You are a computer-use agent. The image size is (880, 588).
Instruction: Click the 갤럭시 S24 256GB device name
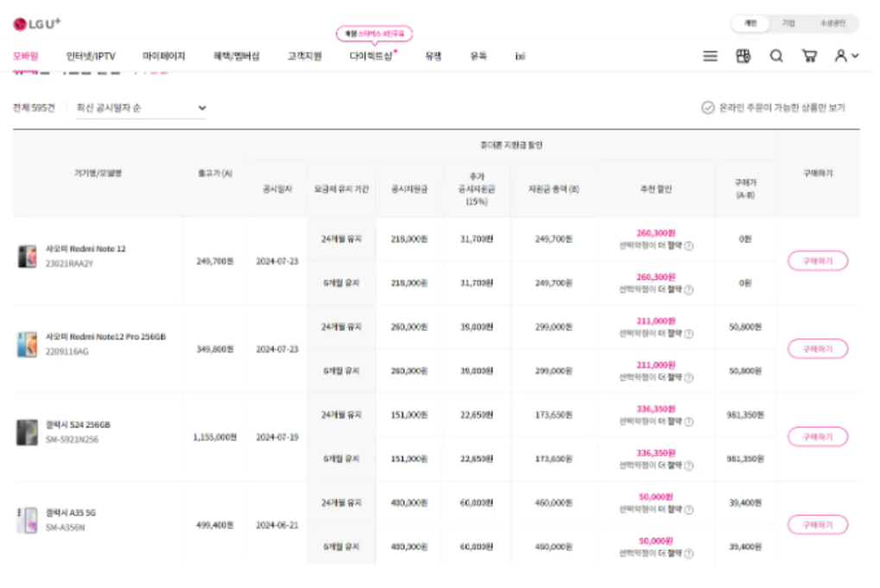coord(78,425)
